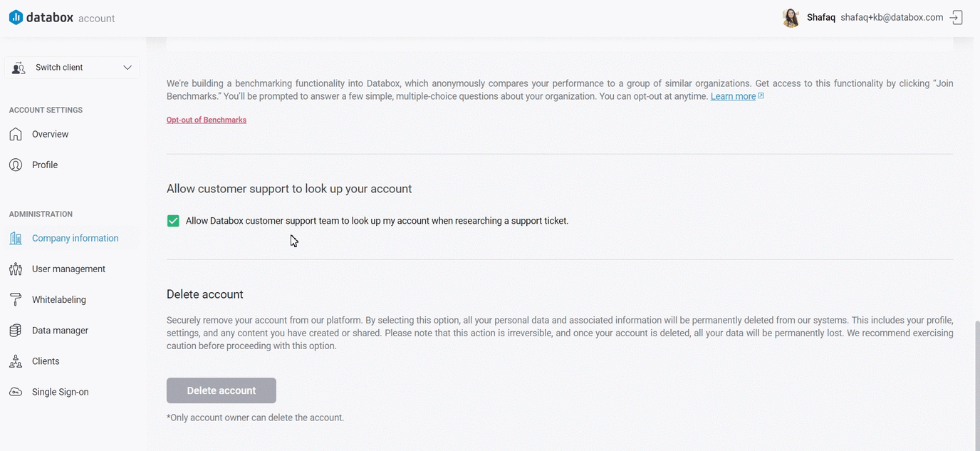
Task: Click the Opt-out of Benchmarks link
Action: pos(206,119)
